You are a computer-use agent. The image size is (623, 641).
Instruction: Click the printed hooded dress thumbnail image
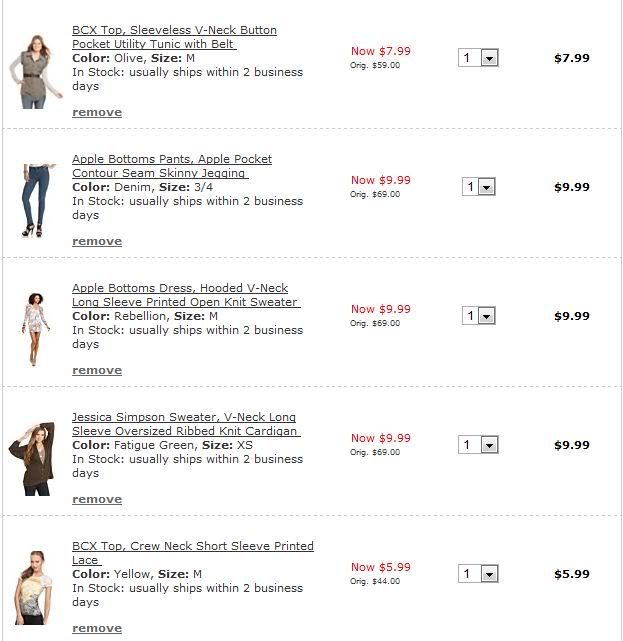tap(35, 329)
